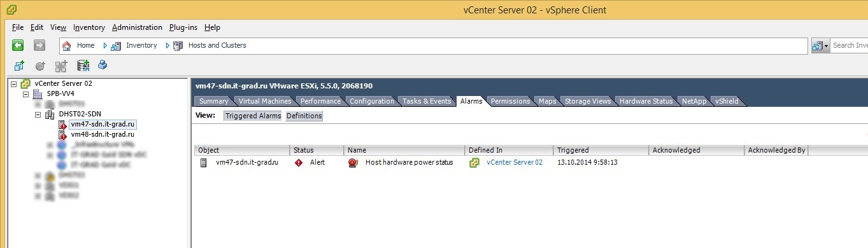Screen dimensions: 868x248
Task: Switch to the Hardware Status tab
Action: tap(646, 101)
